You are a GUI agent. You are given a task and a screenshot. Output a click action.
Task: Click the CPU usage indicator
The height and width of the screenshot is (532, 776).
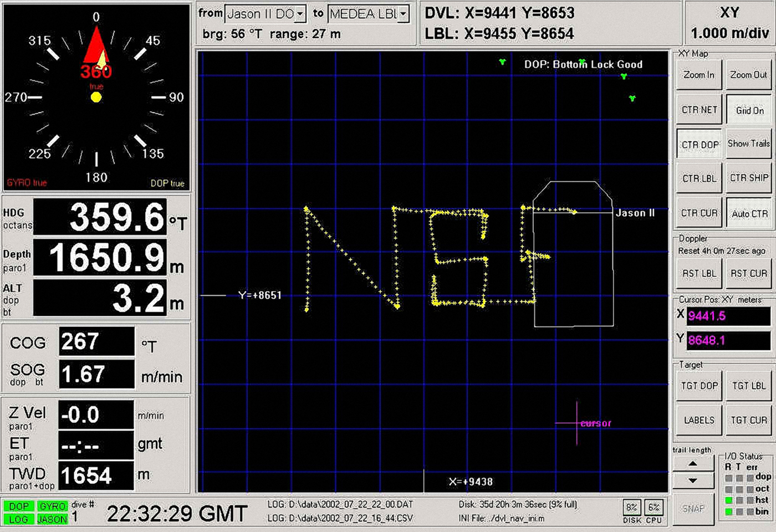coord(654,507)
